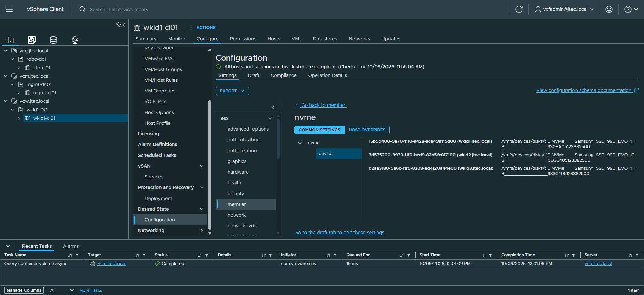Open the Draft tab
This screenshot has height=295, width=644.
pos(254,75)
